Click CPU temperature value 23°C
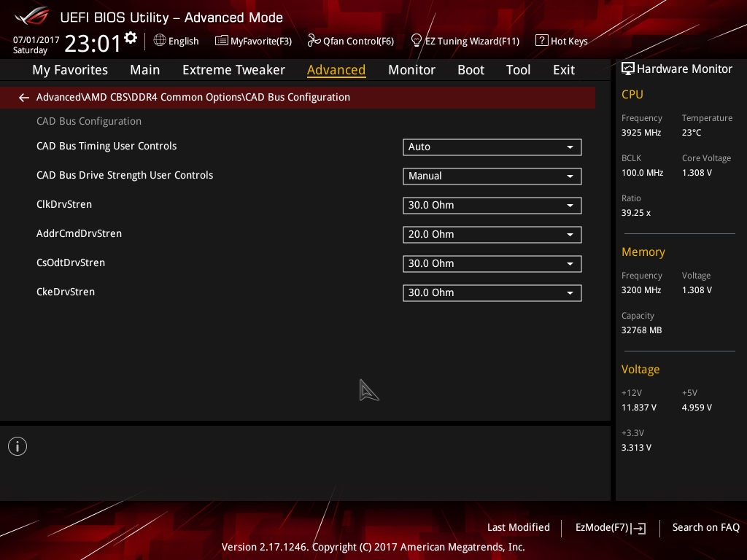This screenshot has height=560, width=747. click(x=692, y=133)
